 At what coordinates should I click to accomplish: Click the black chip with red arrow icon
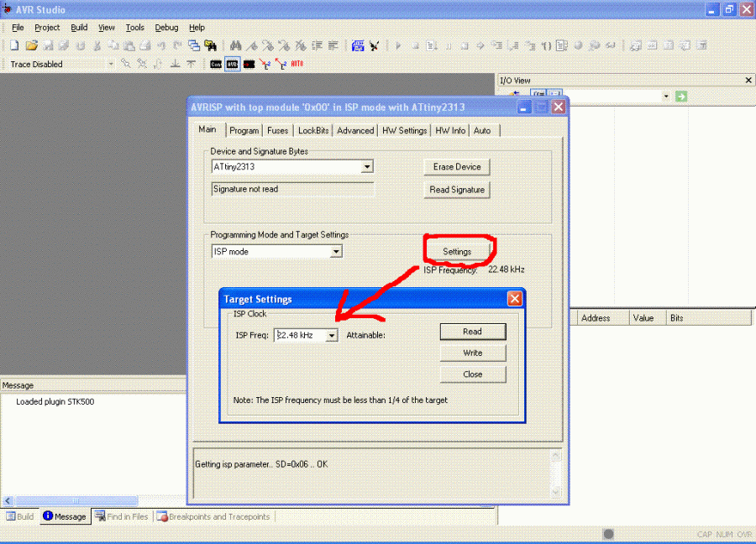[249, 64]
